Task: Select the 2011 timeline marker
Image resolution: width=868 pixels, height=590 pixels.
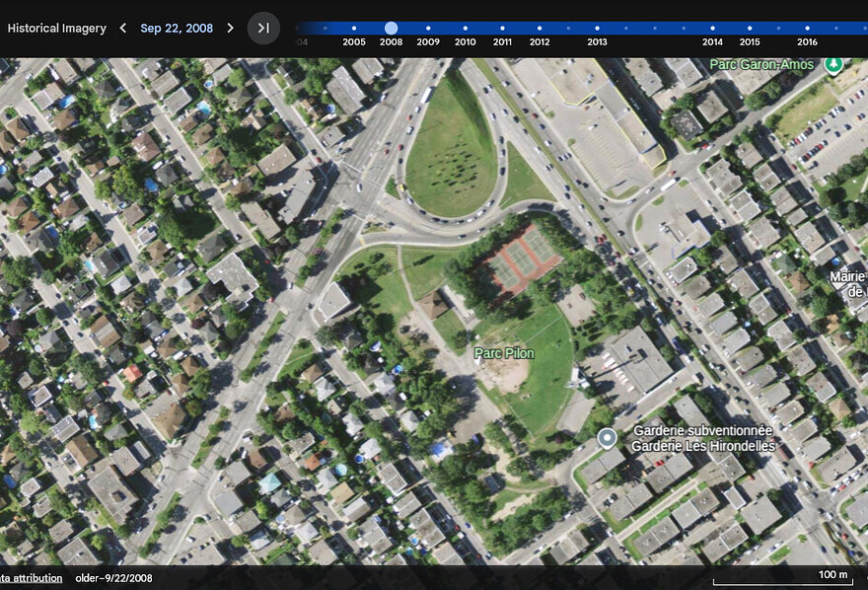Action: click(502, 28)
